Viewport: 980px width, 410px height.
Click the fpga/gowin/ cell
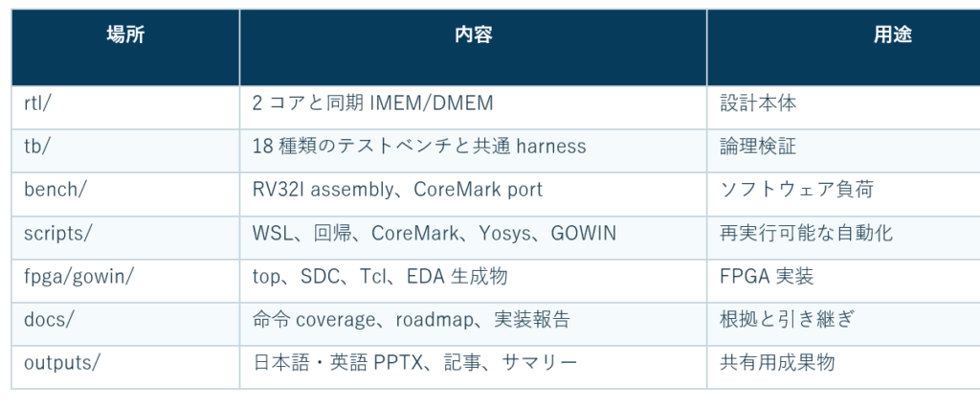125,281
